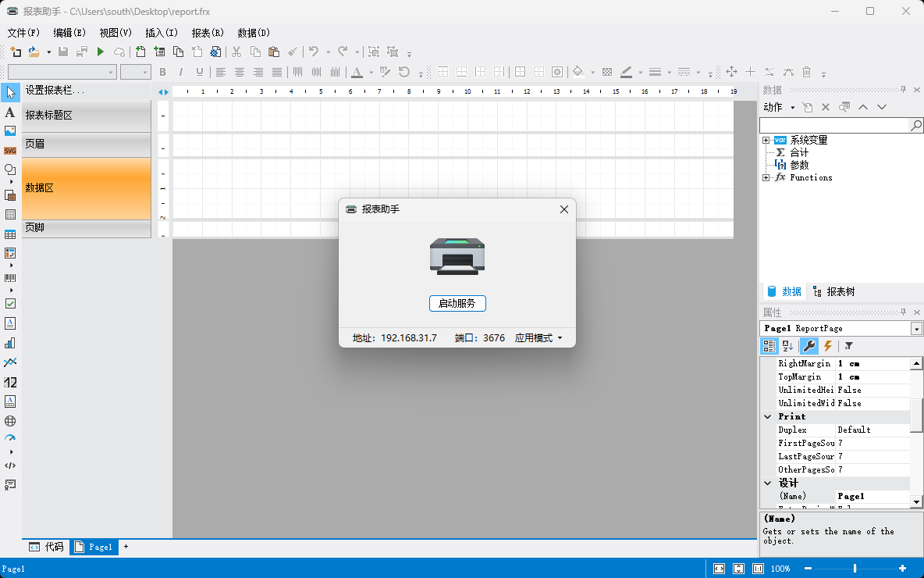The image size is (924, 578).
Task: Click the green Run/Preview report icon
Action: coord(101,52)
